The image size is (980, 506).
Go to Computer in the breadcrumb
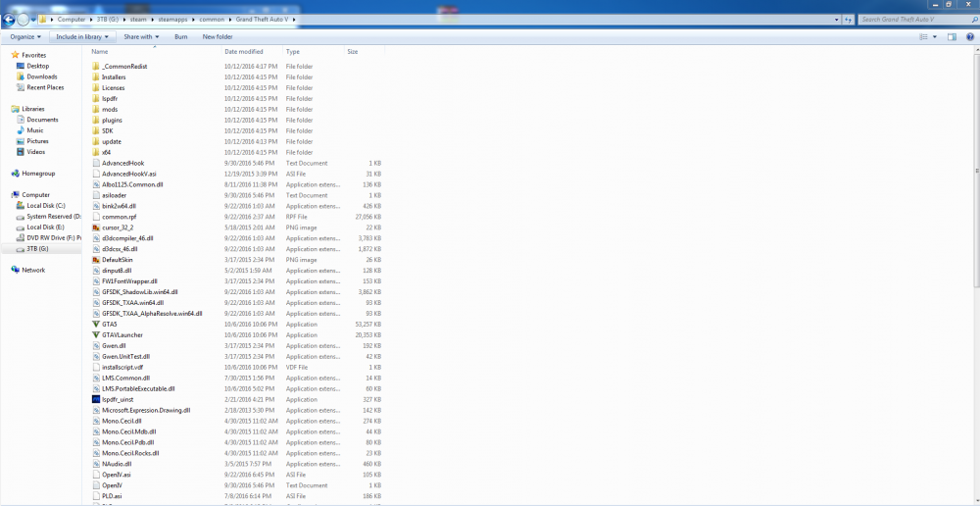click(x=72, y=20)
